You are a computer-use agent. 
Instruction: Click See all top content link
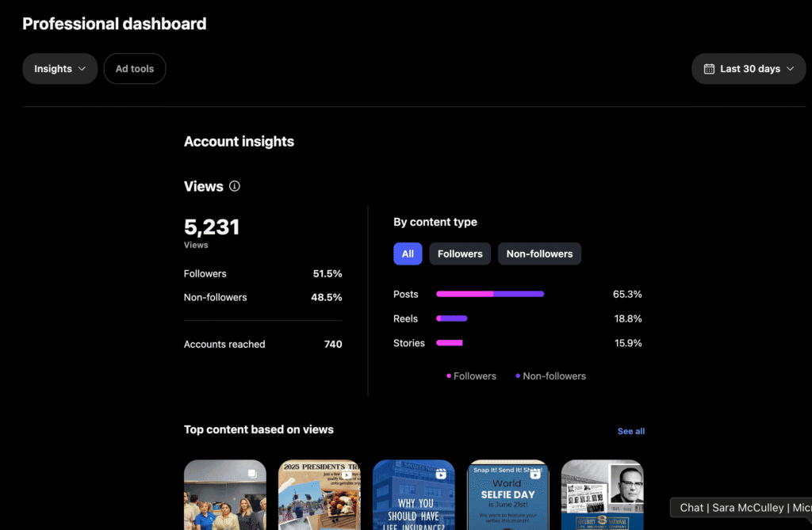tap(630, 431)
